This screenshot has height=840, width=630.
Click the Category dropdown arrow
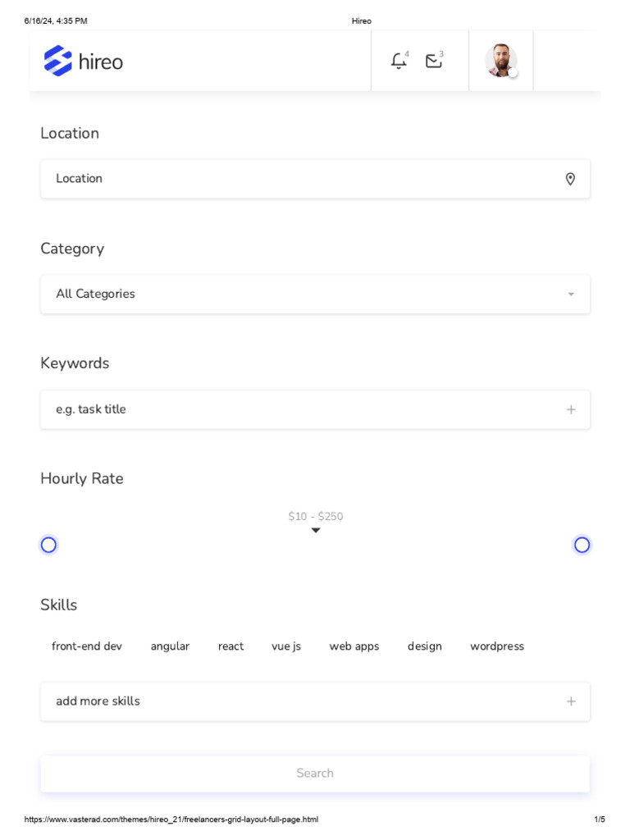tap(571, 294)
